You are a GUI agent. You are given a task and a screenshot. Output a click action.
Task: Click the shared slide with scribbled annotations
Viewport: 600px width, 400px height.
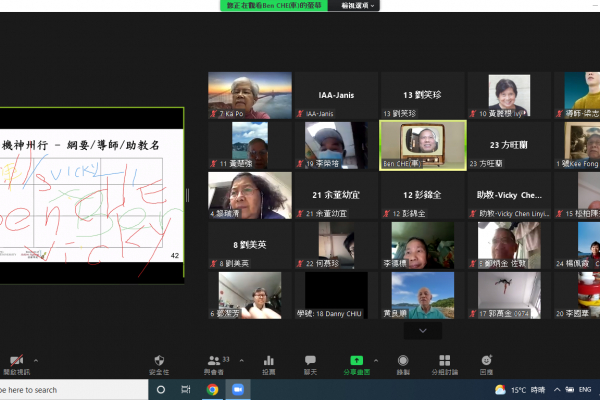pyautogui.click(x=91, y=195)
